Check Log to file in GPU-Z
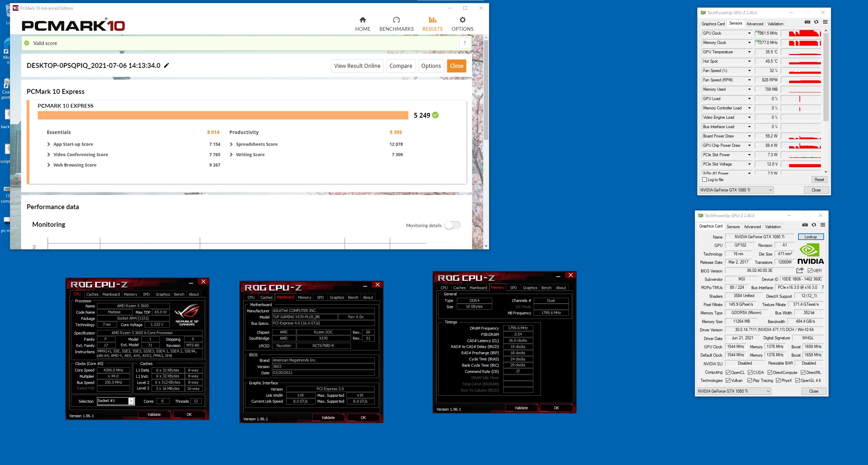Image resolution: width=868 pixels, height=465 pixels. pos(704,180)
